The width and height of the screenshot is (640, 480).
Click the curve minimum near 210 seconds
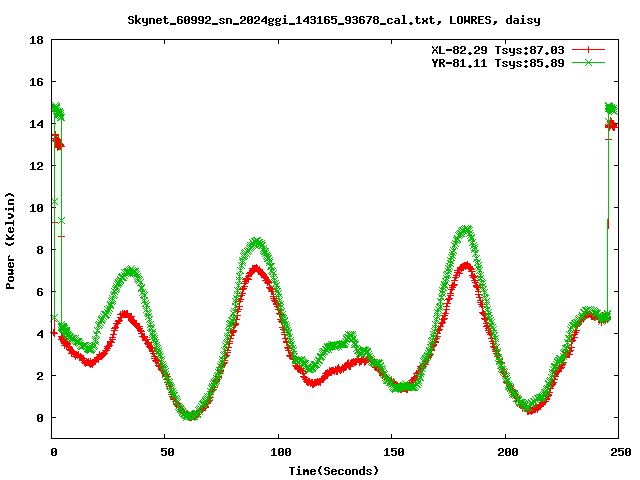530,407
